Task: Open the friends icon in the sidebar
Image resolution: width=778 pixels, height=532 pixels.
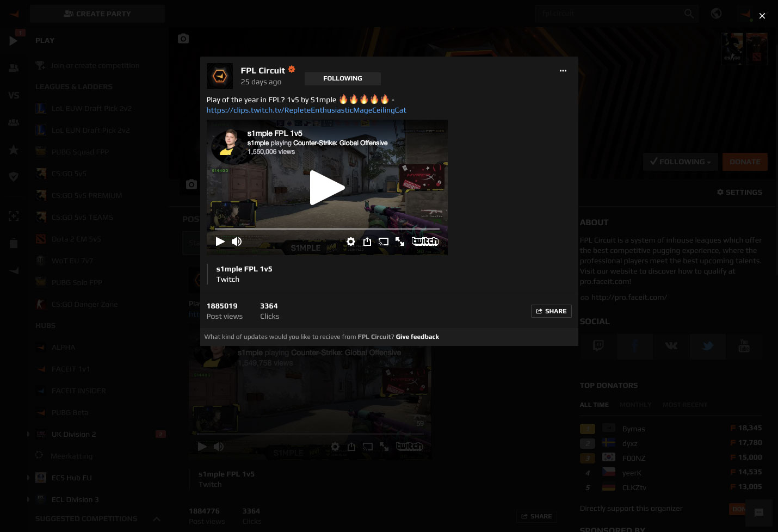Action: coord(14,68)
